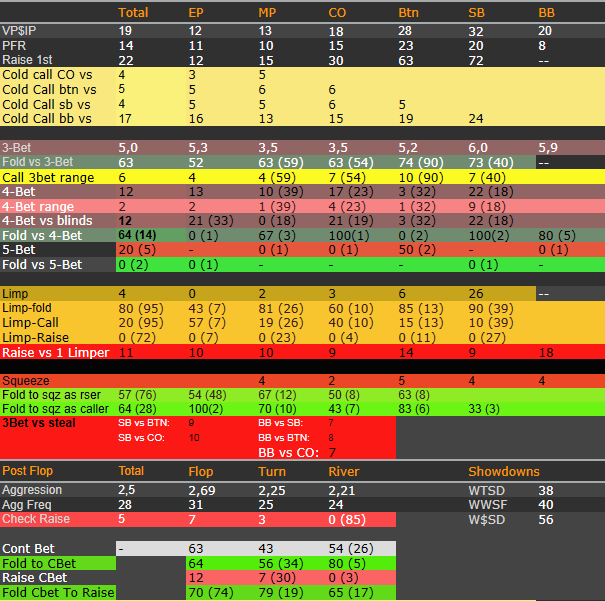
Task: Click the SB Raise 1st value 72
Action: click(476, 61)
